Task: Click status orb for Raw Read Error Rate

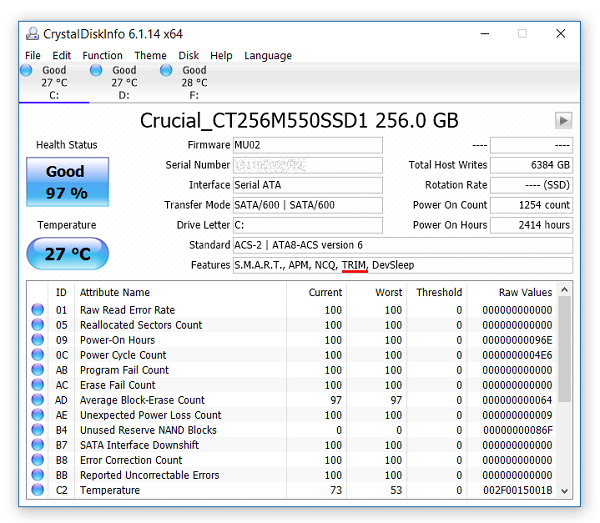Action: click(x=38, y=310)
